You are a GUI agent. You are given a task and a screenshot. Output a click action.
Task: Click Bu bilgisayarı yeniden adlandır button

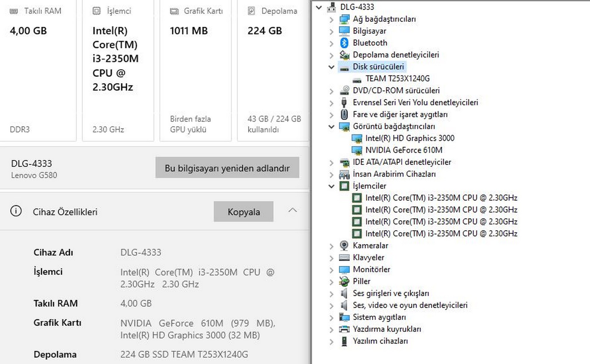227,168
